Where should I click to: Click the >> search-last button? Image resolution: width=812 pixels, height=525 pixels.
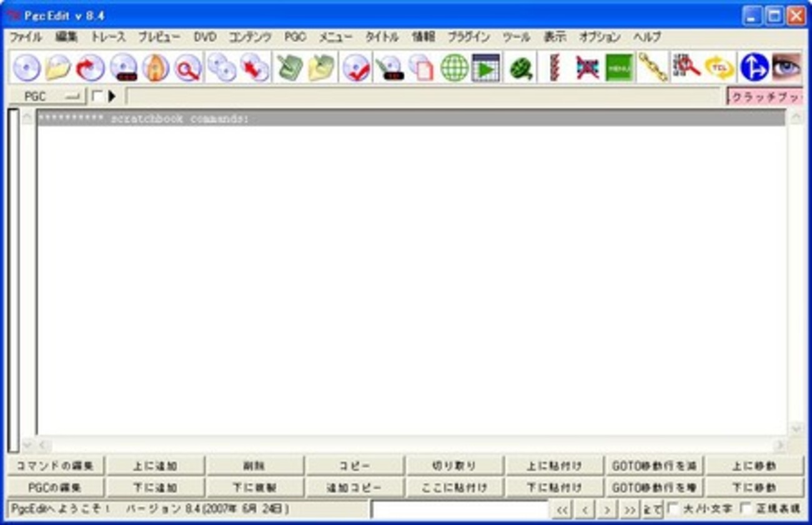(x=630, y=509)
